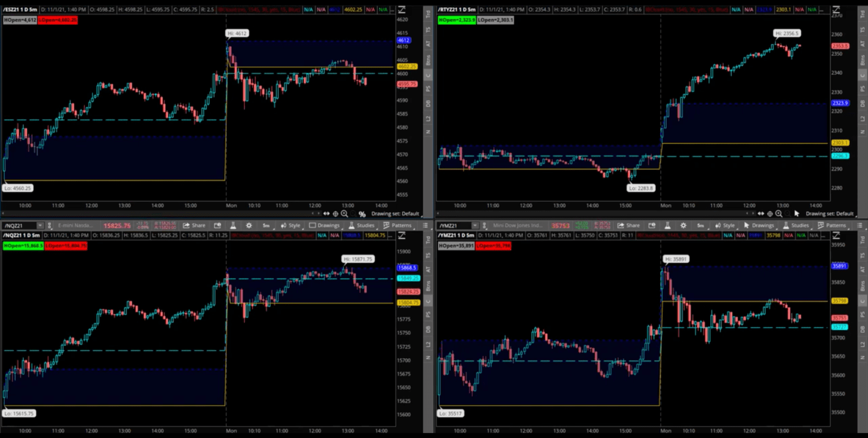Open Patterns menu in /NQZ21 toolbar

coord(398,225)
